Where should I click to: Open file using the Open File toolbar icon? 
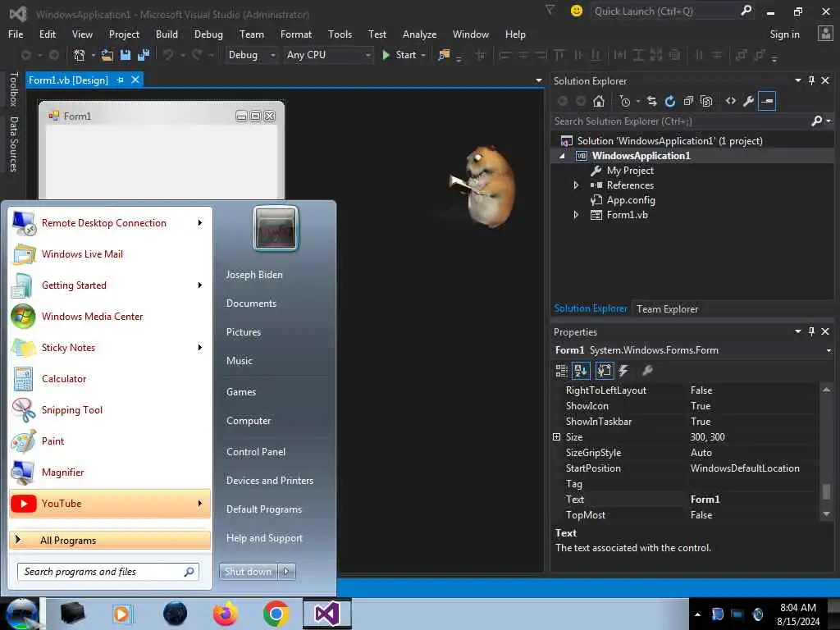coord(107,55)
